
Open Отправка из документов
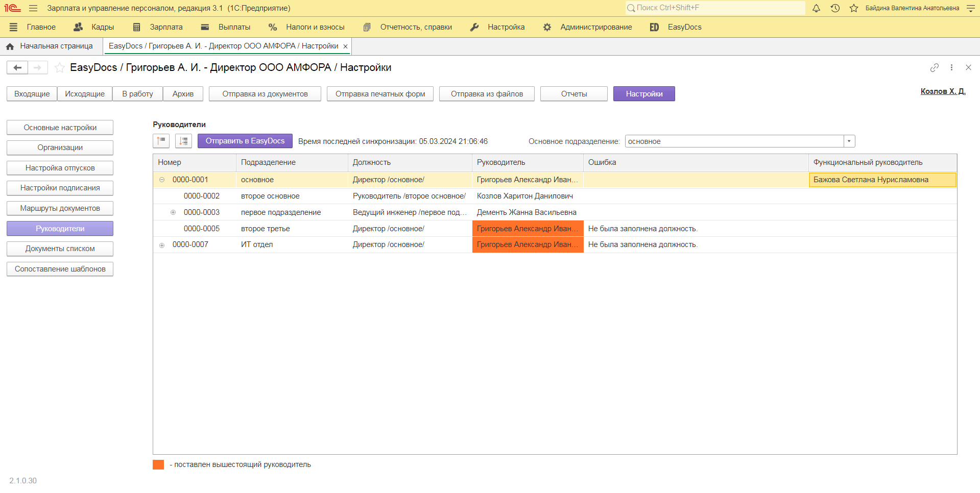click(265, 94)
